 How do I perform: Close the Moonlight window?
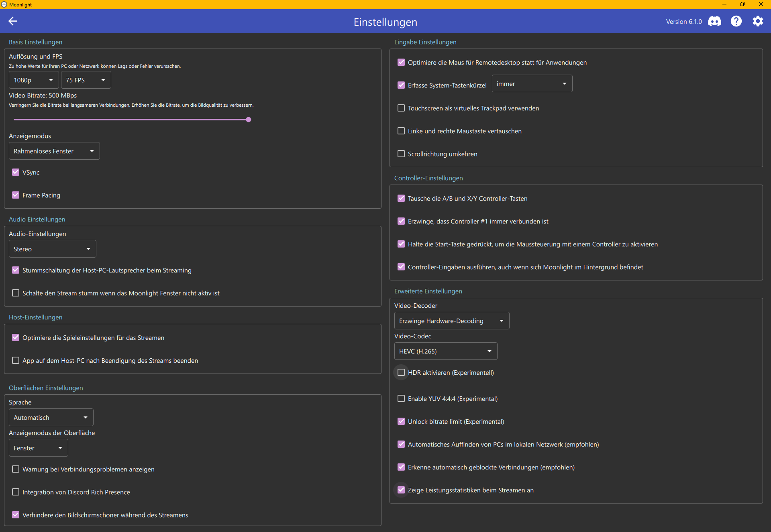761,4
